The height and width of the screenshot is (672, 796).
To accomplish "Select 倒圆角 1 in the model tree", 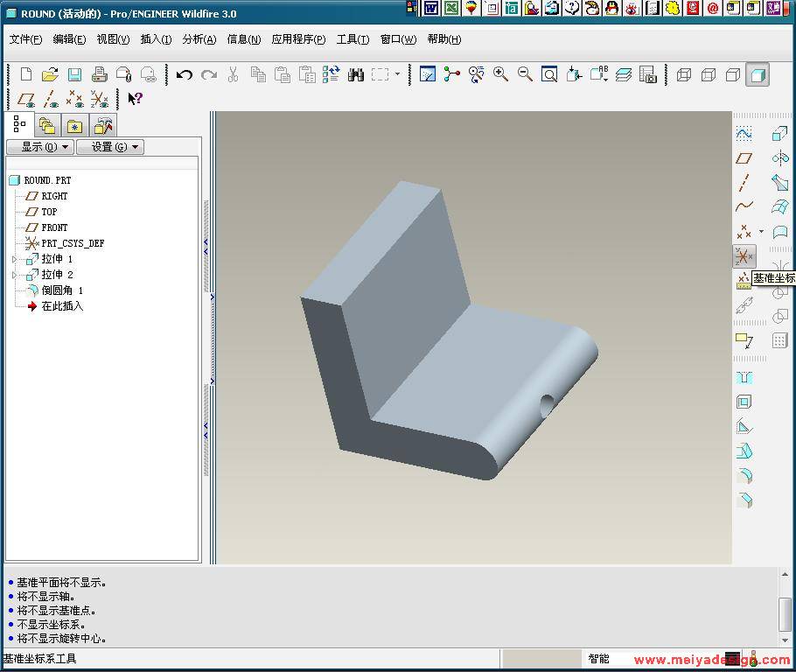I will [61, 290].
